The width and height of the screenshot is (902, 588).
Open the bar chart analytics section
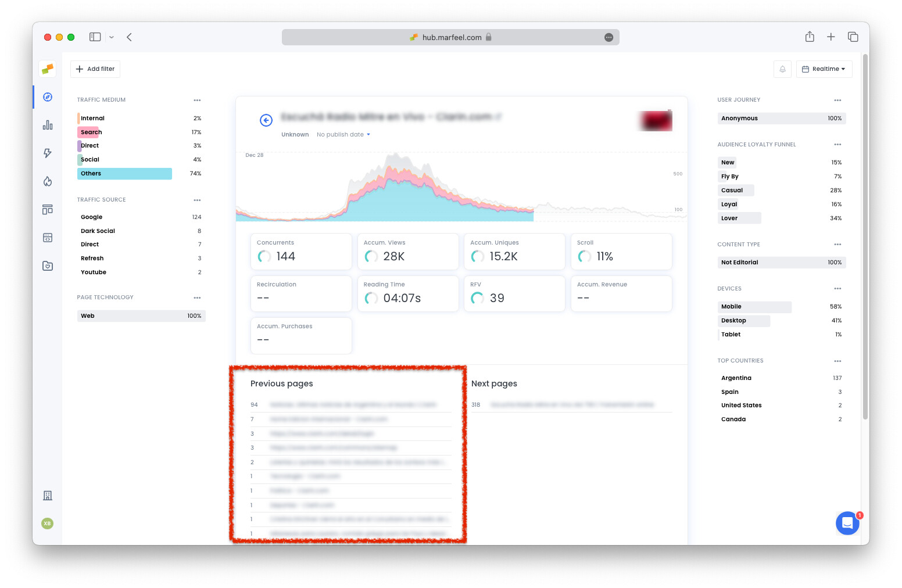47,125
